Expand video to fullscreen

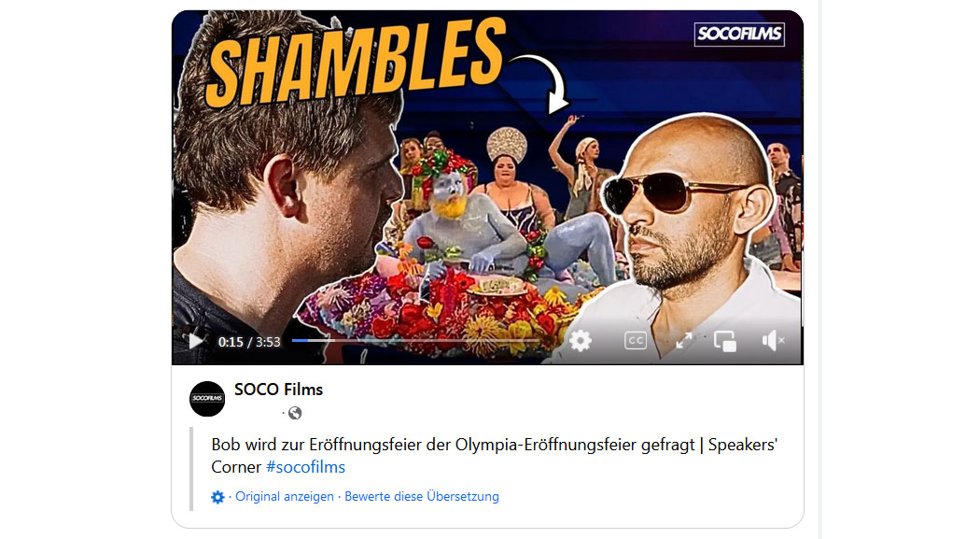pyautogui.click(x=684, y=341)
